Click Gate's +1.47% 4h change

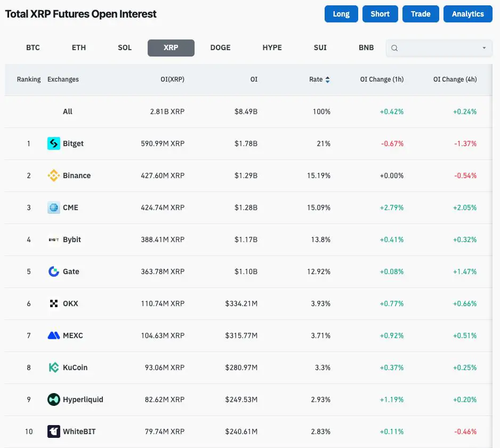click(465, 271)
